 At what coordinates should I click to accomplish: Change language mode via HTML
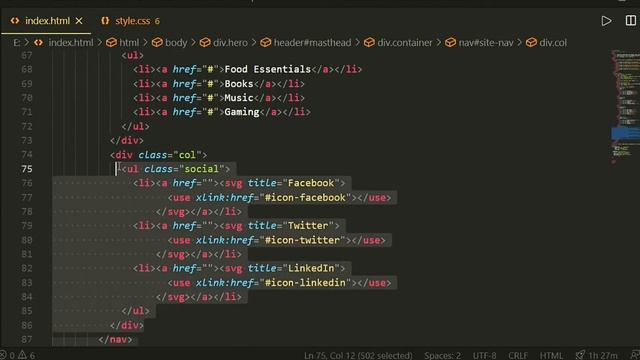(551, 355)
